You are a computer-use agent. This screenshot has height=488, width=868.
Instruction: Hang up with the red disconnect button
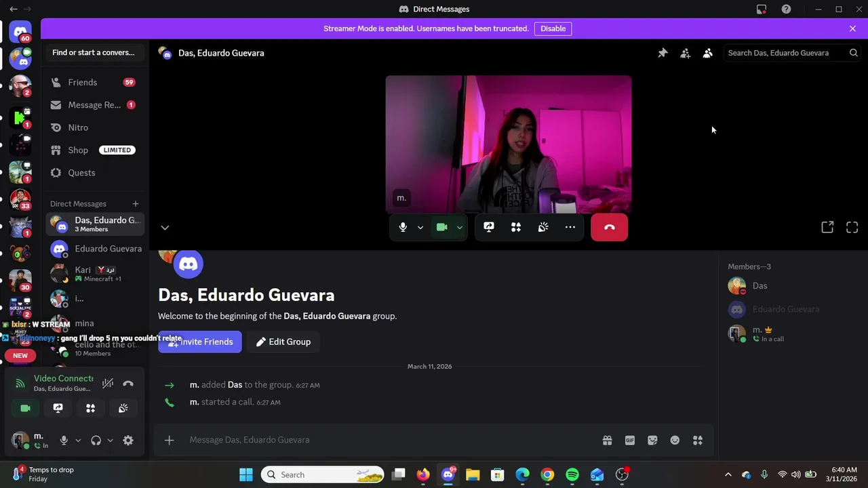tap(609, 228)
